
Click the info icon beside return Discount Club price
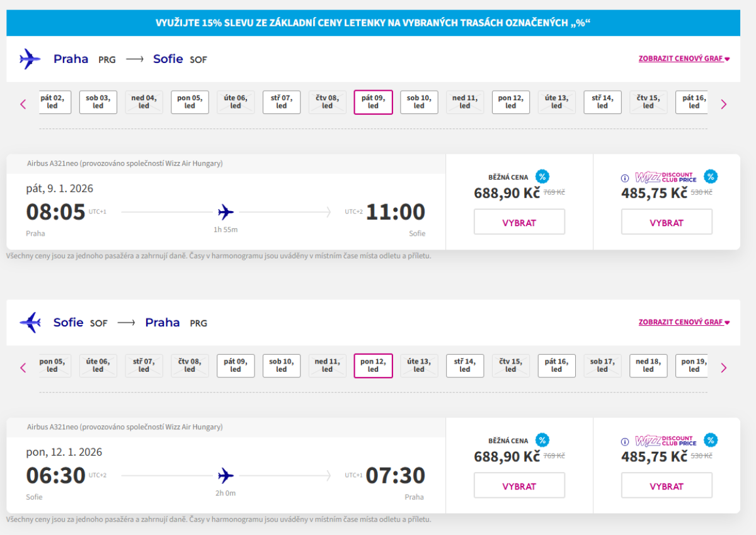[x=625, y=442]
